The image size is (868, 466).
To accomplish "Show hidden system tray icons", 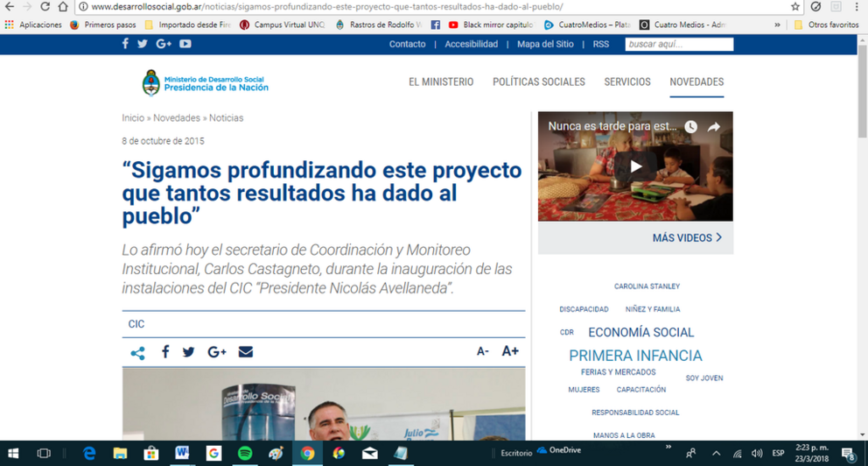I will [717, 453].
